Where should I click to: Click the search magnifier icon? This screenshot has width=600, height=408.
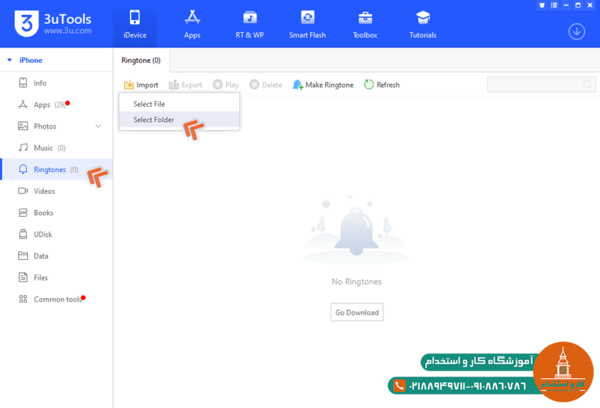pos(587,84)
